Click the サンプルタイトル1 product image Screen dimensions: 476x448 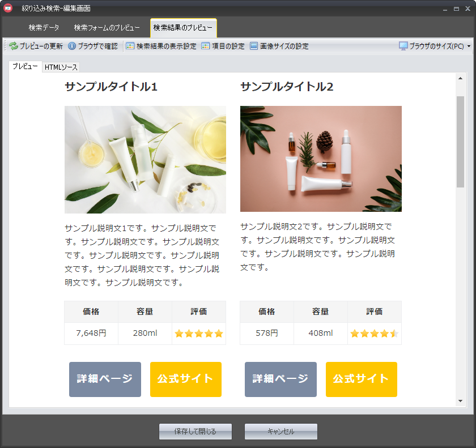pyautogui.click(x=145, y=159)
